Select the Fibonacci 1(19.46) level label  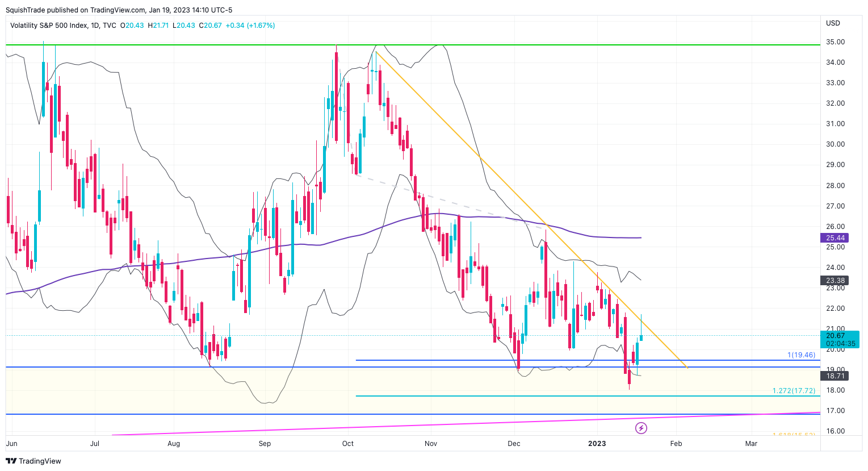point(801,355)
